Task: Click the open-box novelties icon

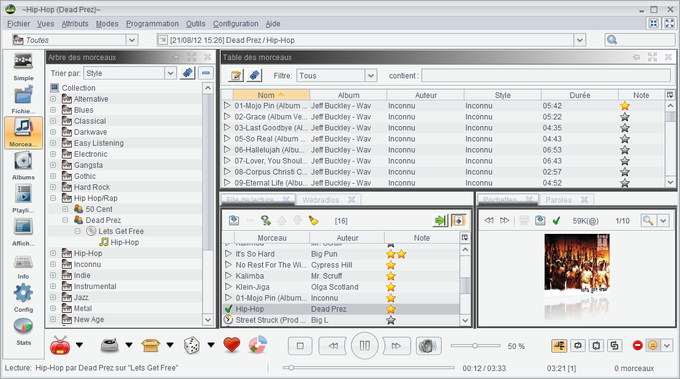Action: [x=150, y=345]
